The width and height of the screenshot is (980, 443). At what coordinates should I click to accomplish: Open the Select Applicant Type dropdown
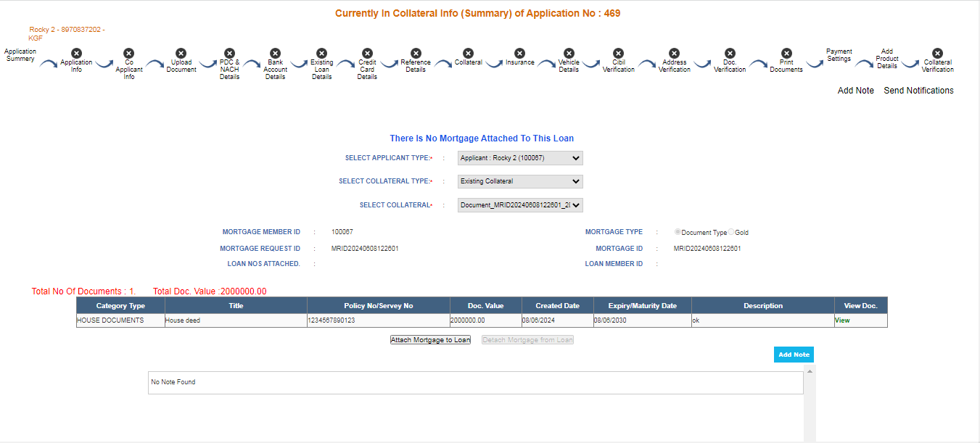[520, 158]
